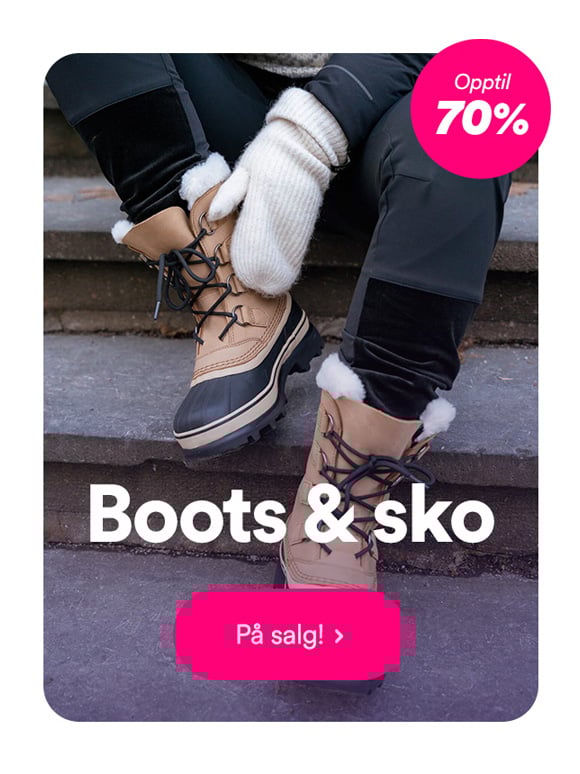
Task: Click the På salg! text label
Action: pos(279,635)
